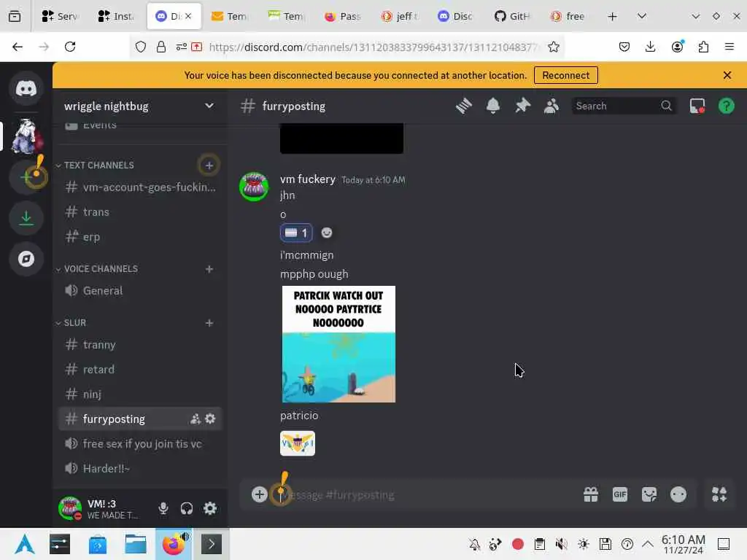Screen dimensions: 747x560
Task: Click invite people icon on furryposting channel
Action: pyautogui.click(x=196, y=419)
